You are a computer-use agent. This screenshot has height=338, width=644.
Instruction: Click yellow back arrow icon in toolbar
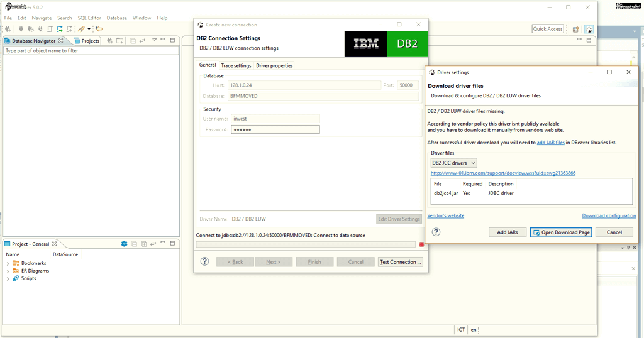click(99, 29)
